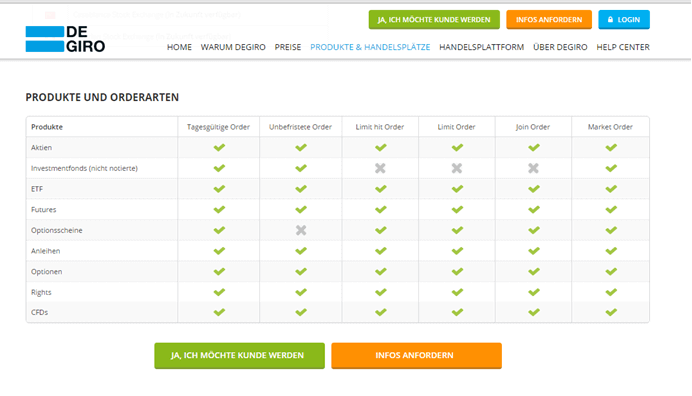The image size is (692, 396).
Task: Click the checkmark for Futures Limit Order
Action: [458, 209]
